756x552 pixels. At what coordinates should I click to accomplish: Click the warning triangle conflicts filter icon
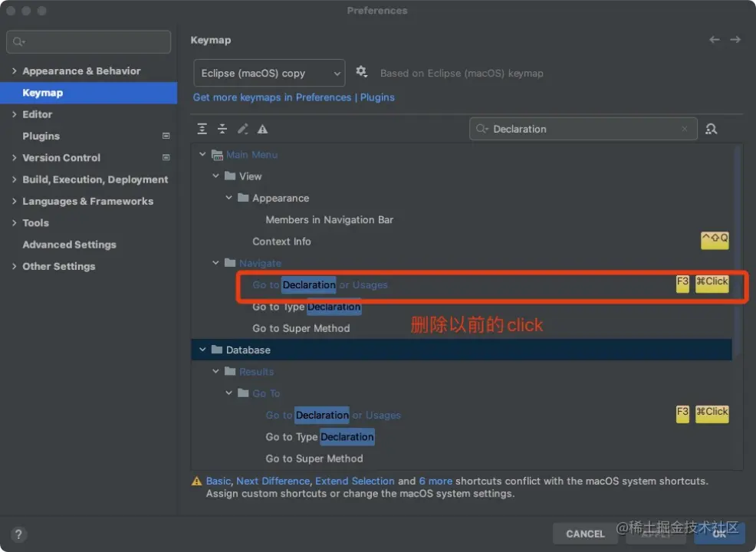tap(262, 129)
